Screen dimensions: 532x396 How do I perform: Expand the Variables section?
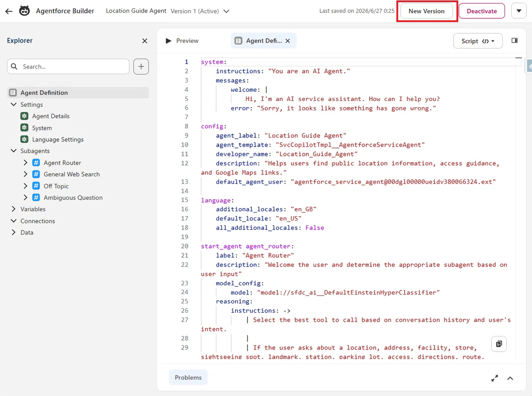[13, 209]
